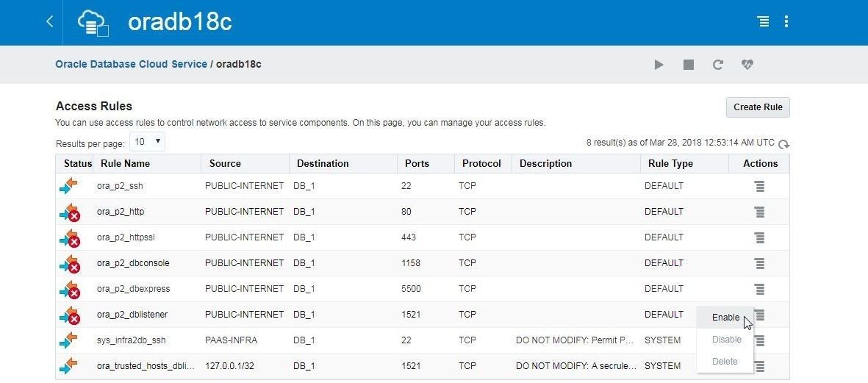Click the back arrow in header

tap(50, 21)
